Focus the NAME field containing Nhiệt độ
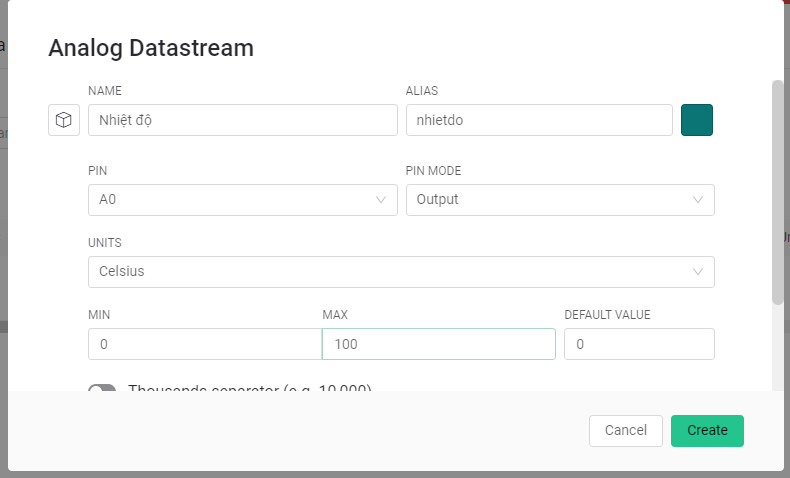Viewport: 790px width, 478px height. coord(243,120)
